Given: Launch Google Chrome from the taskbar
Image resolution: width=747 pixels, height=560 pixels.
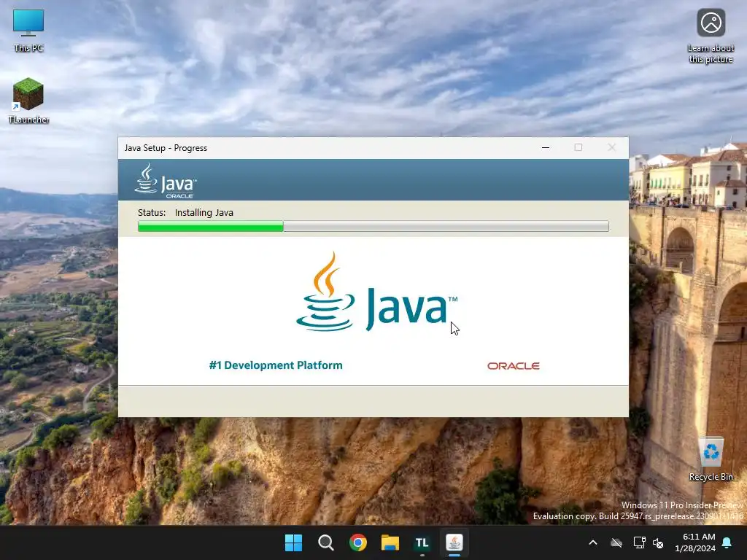Looking at the screenshot, I should coord(357,542).
